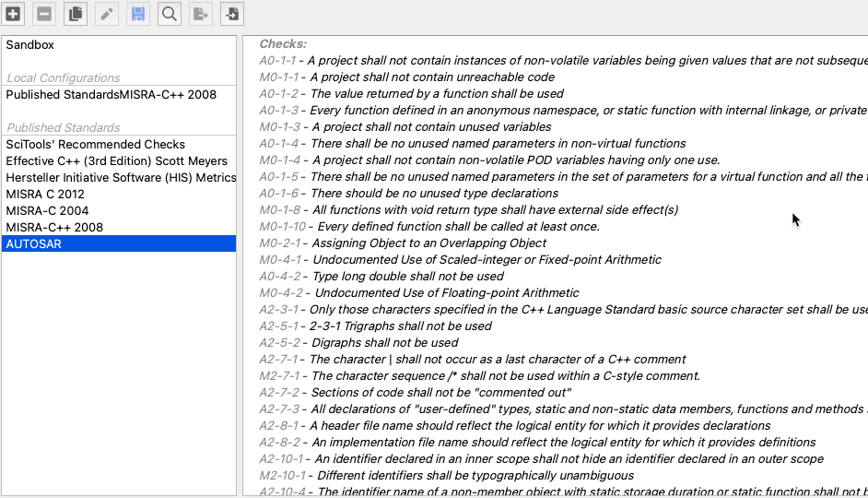868x498 pixels.
Task: Click check A0-4-2 long double
Action: click(x=382, y=277)
